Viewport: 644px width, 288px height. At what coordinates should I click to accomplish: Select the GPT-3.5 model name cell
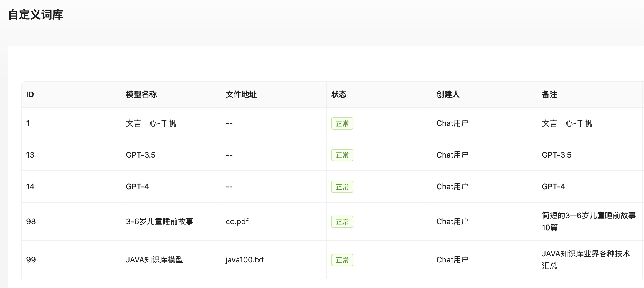click(141, 155)
